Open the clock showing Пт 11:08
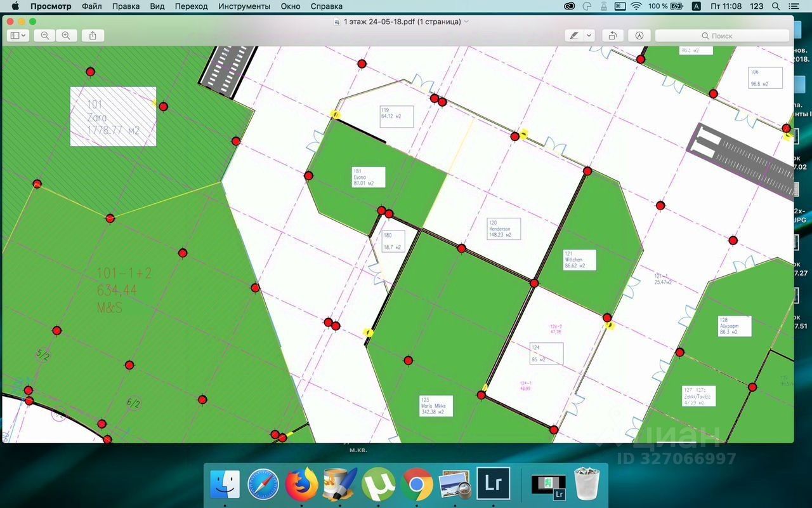The width and height of the screenshot is (812, 508). pyautogui.click(x=726, y=6)
